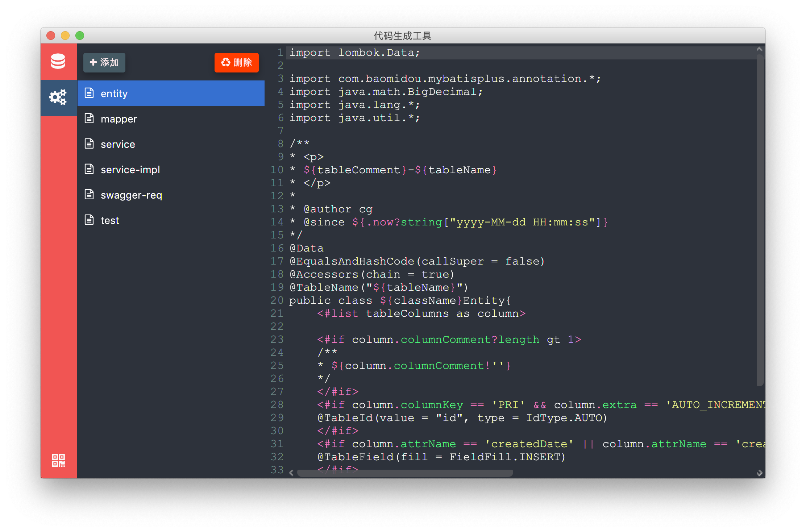
Task: Click the file icon next to swagger-req
Action: tap(89, 195)
